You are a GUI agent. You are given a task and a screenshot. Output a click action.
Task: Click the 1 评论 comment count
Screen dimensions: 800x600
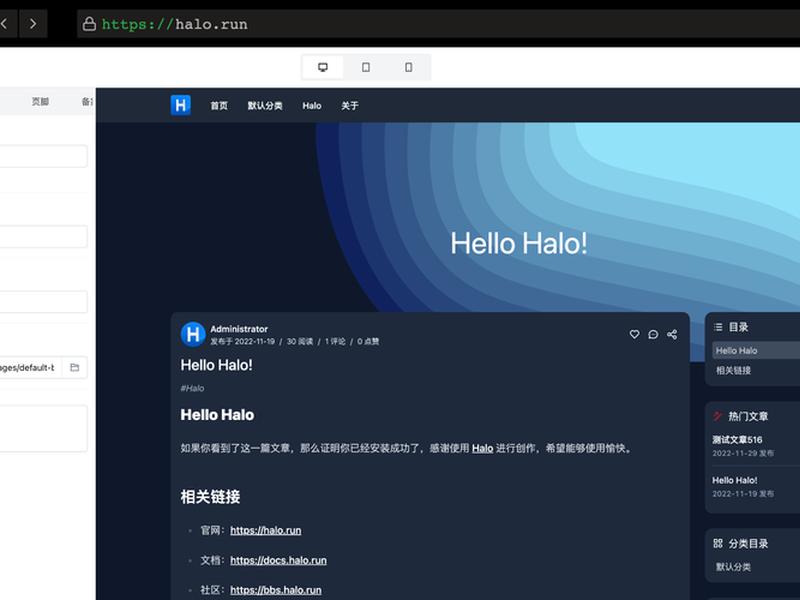click(335, 341)
